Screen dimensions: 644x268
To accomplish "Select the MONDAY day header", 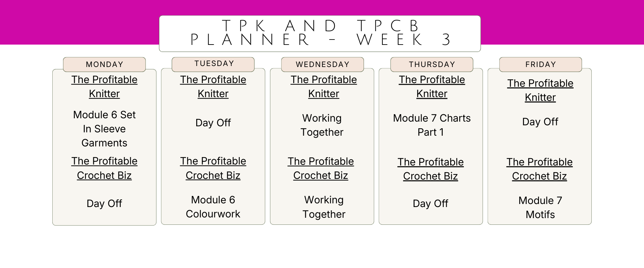I will point(104,64).
